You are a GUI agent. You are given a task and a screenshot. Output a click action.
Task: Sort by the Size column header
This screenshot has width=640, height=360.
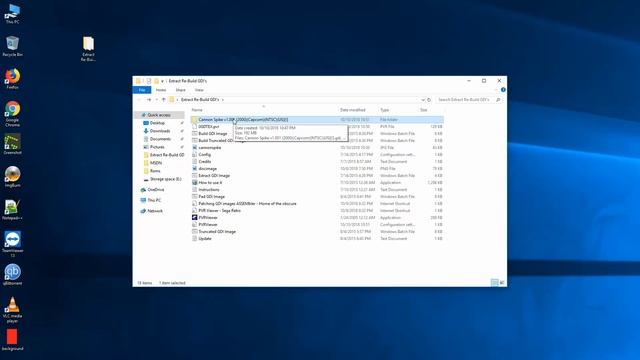(x=424, y=110)
